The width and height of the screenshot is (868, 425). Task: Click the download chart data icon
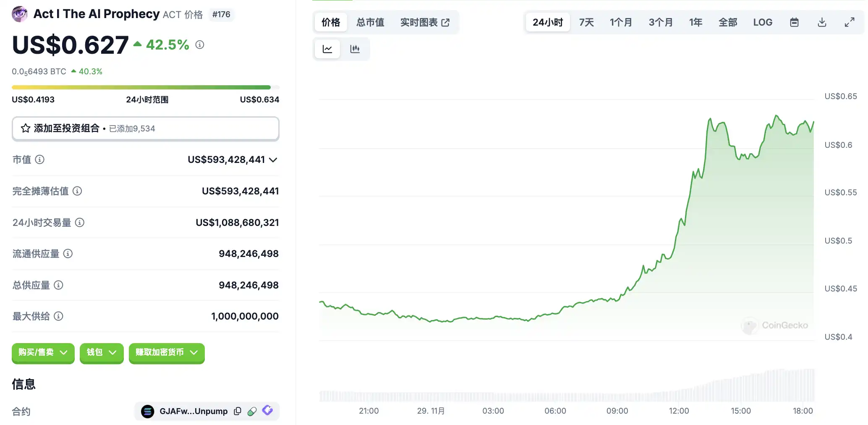coord(822,22)
